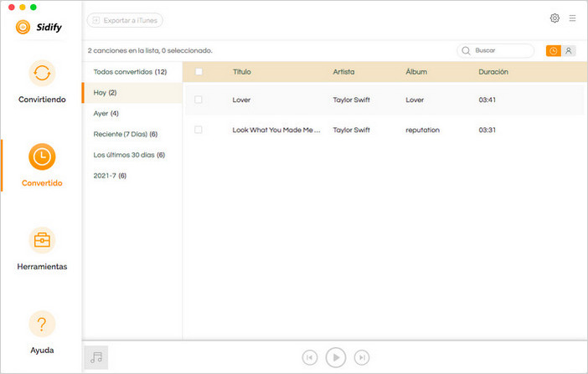Image resolution: width=588 pixels, height=374 pixels.
Task: Click the Título column header
Action: [242, 72]
